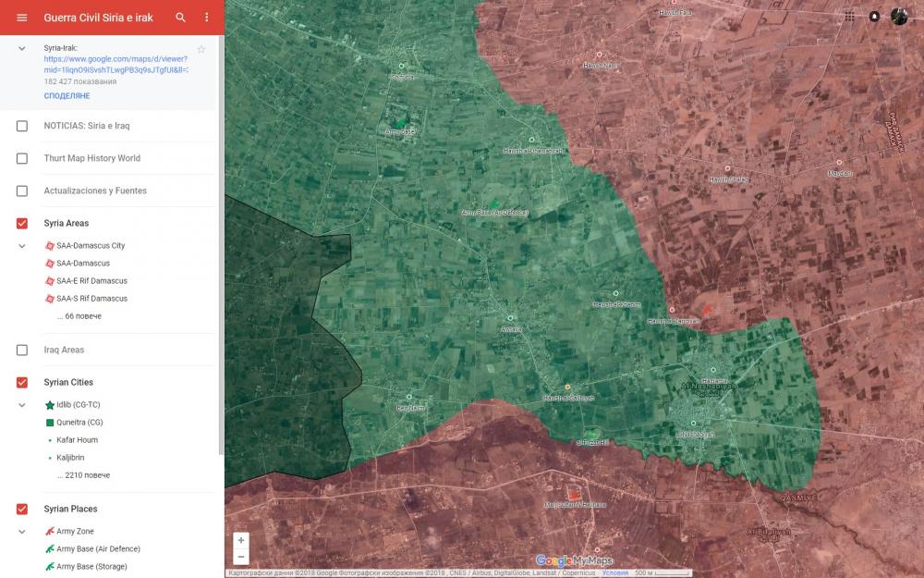Collapse the Syria Areas layer list

[x=22, y=246]
